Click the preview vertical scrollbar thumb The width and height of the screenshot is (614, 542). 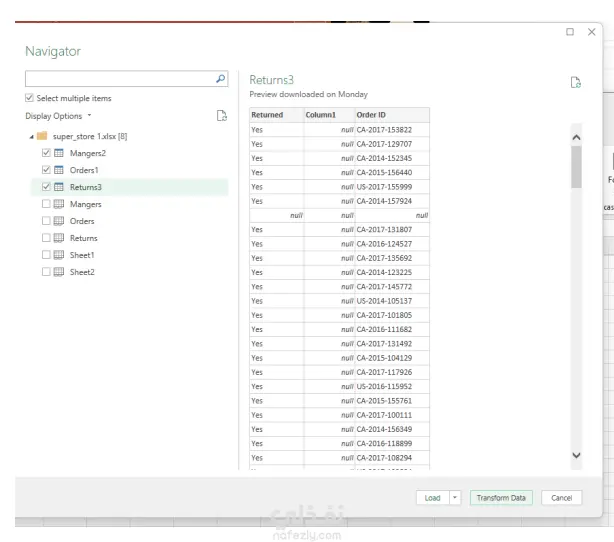(x=576, y=167)
